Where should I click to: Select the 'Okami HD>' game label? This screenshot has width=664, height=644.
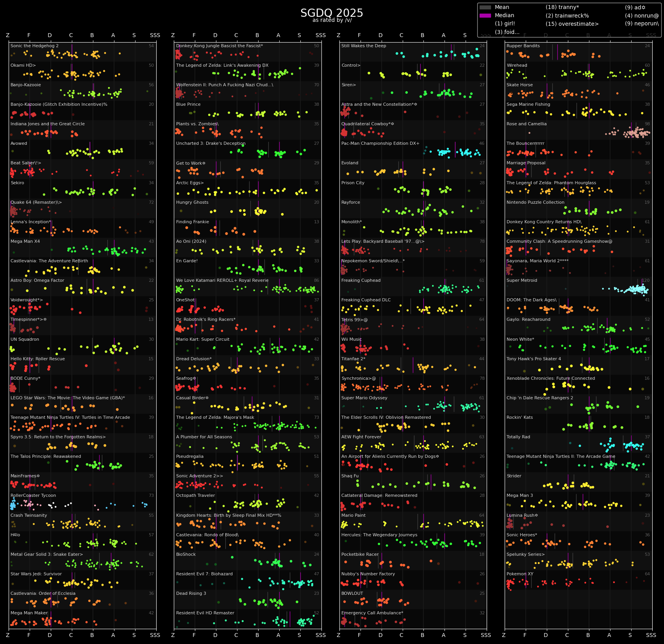click(23, 66)
